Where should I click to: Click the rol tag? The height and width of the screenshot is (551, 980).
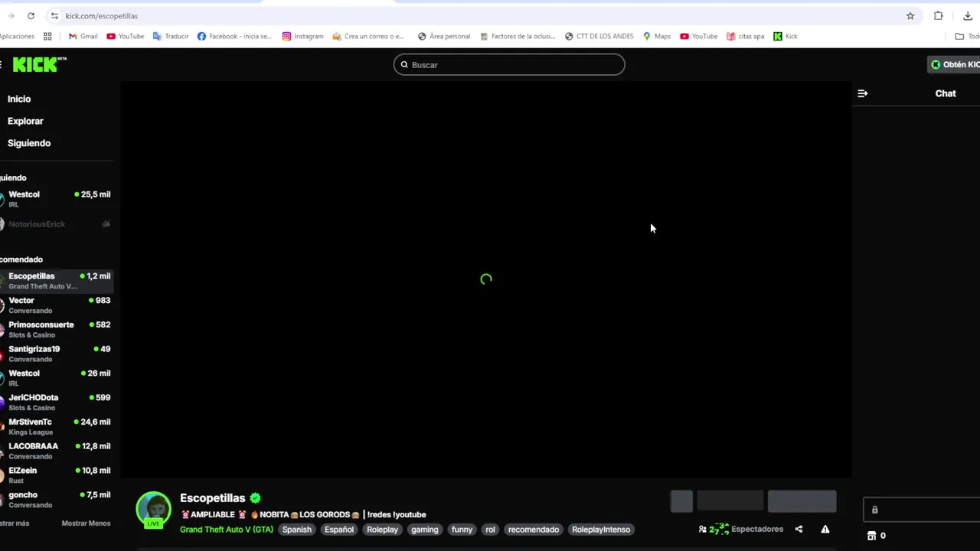point(490,530)
